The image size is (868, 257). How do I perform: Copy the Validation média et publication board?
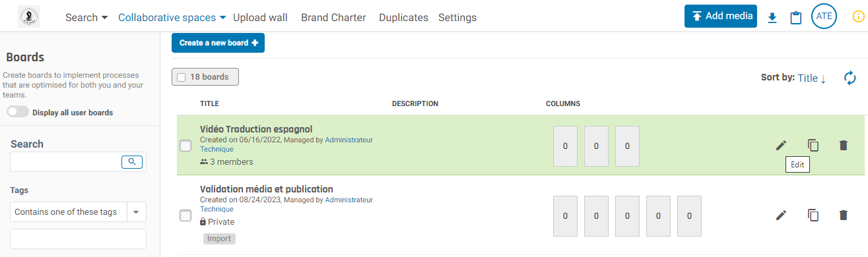pos(813,215)
